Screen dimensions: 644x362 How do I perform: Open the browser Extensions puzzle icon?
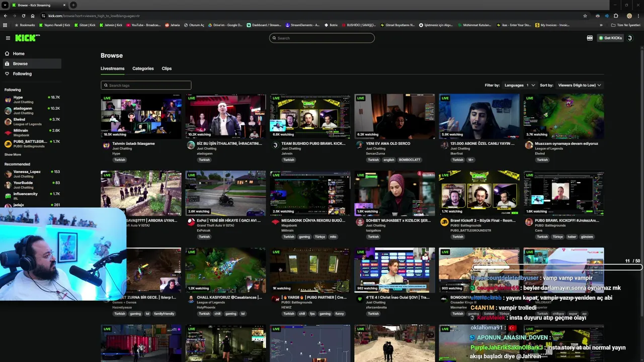pos(616,16)
